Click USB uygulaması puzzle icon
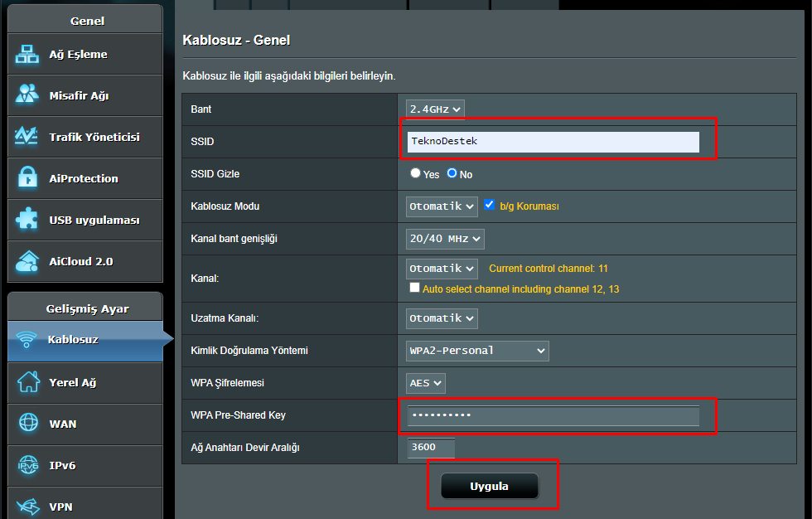 point(27,220)
